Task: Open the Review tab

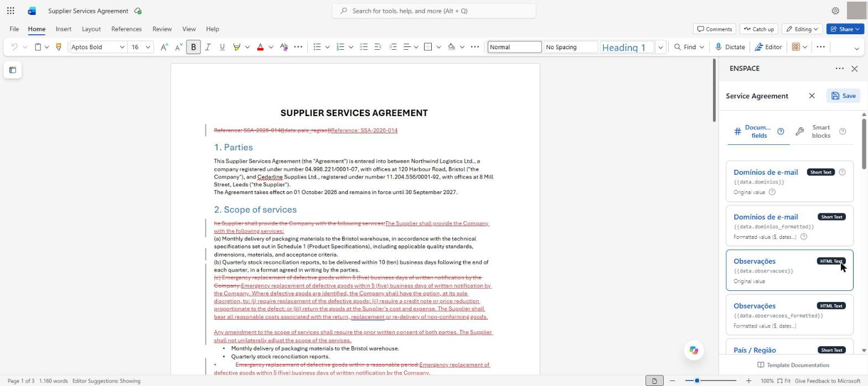Action: click(162, 29)
